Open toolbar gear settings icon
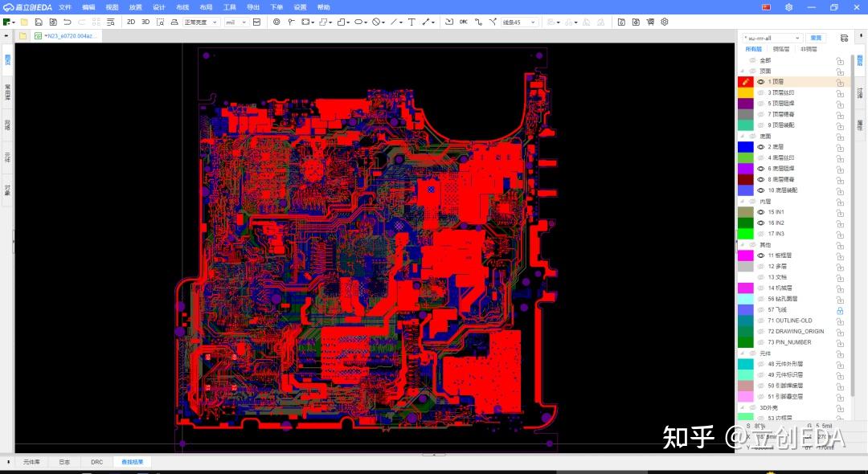Image resolution: width=868 pixels, height=474 pixels. (x=665, y=22)
